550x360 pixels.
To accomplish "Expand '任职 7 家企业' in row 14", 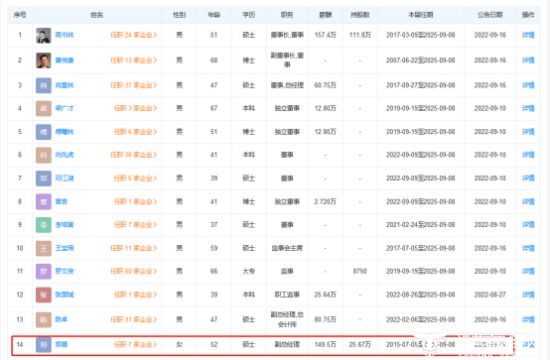I will 135,345.
